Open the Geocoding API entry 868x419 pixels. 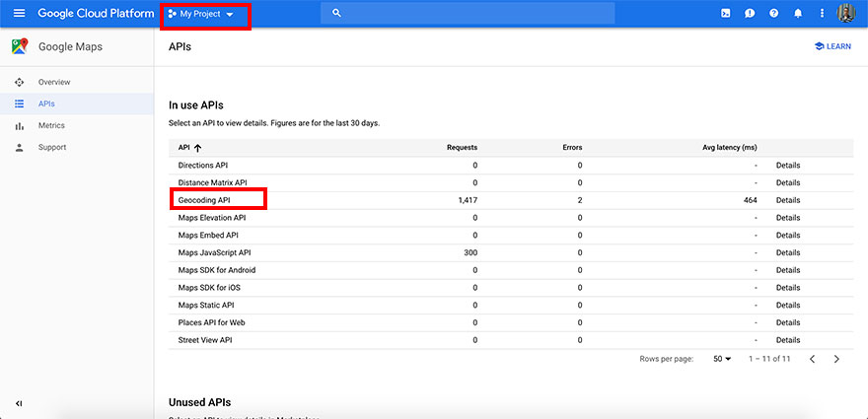click(204, 200)
